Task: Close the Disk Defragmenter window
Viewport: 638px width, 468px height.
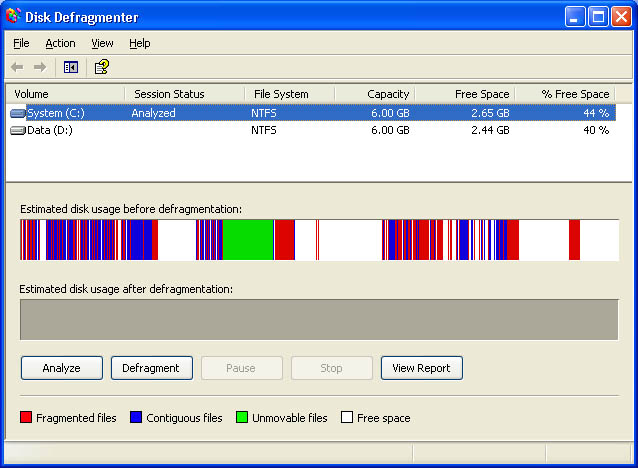Action: tap(621, 17)
